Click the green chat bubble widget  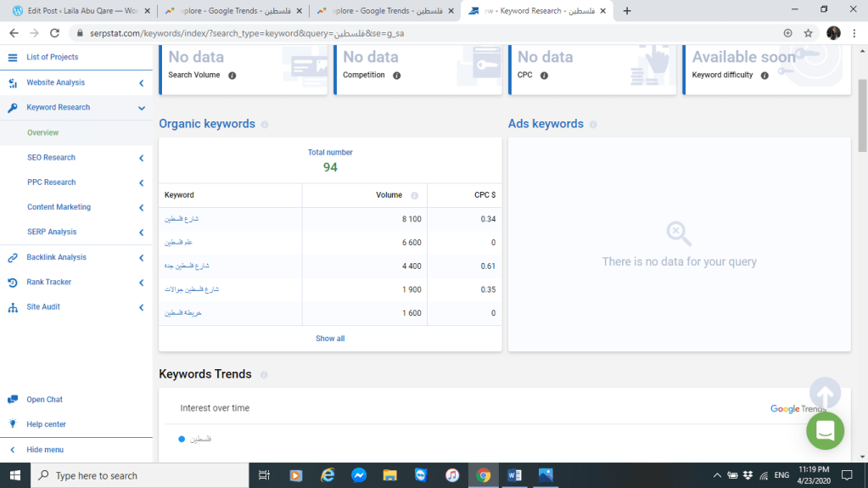(x=825, y=431)
